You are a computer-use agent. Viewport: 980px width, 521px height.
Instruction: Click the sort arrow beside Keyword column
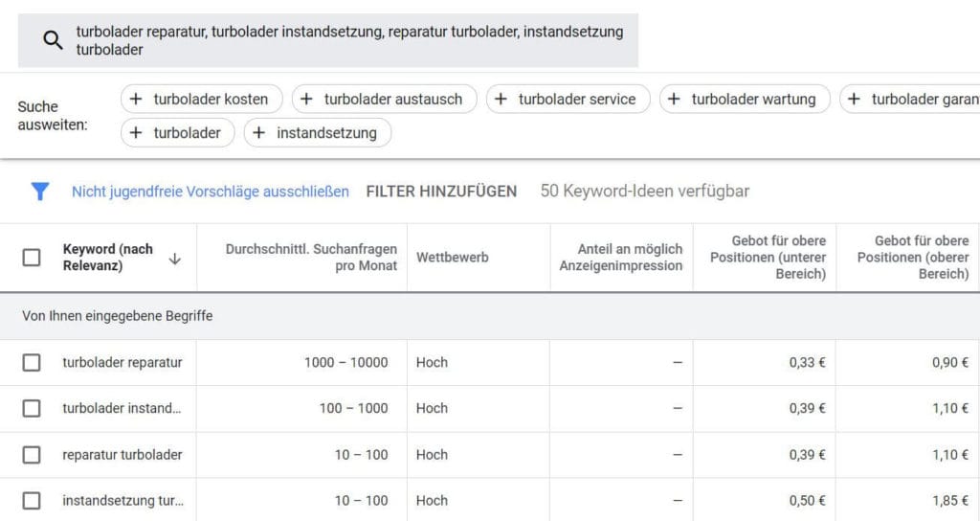point(175,259)
